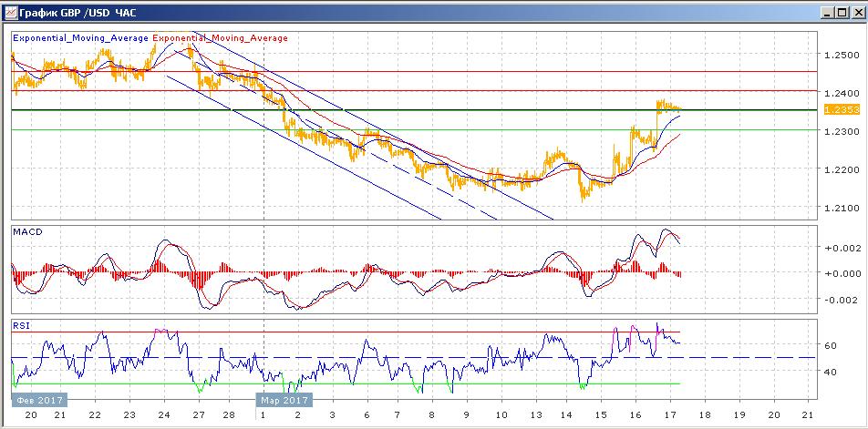Click the RSI 40 axis label
The height and width of the screenshot is (429, 868).
click(x=831, y=372)
